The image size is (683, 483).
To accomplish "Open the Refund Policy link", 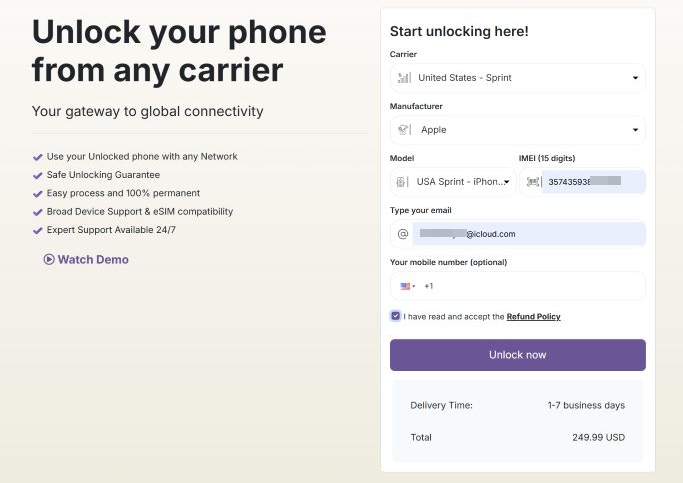I will (533, 317).
